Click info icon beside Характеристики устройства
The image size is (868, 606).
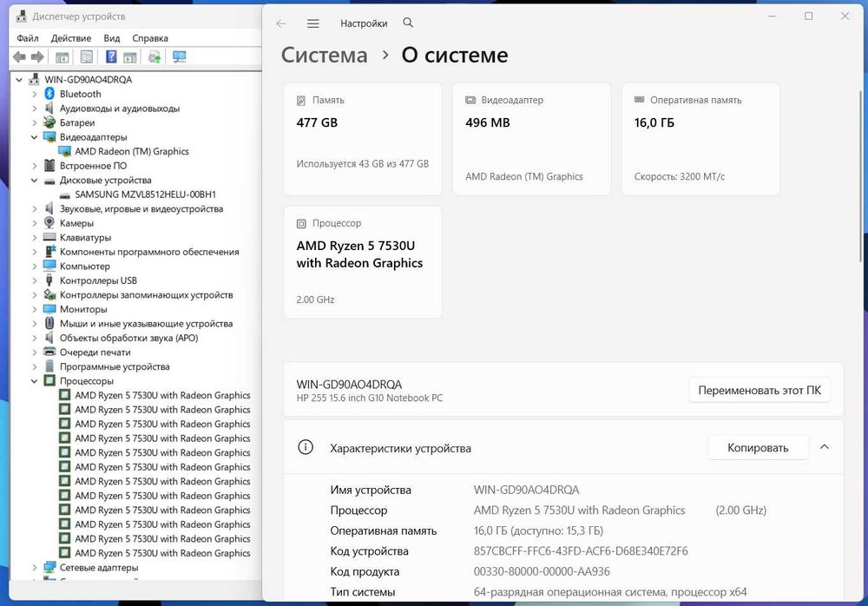pos(306,447)
